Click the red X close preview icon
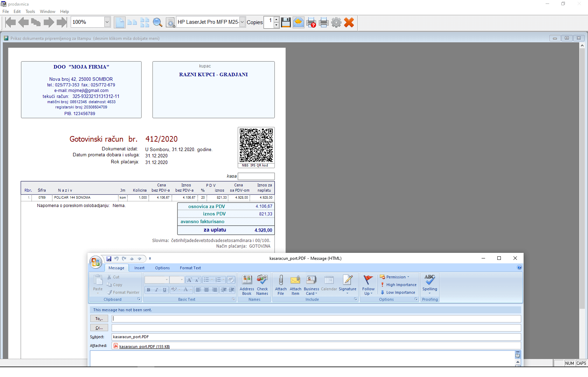Image resolution: width=588 pixels, height=377 pixels. point(349,22)
